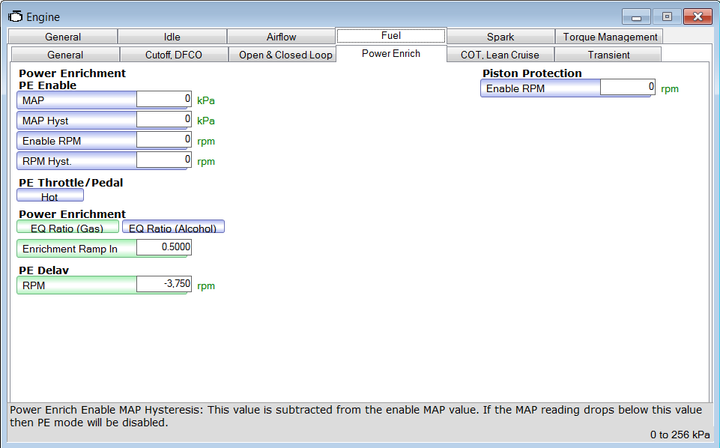Image resolution: width=720 pixels, height=448 pixels.
Task: Open the EQ Ratio (Alcohol) table
Action: pyautogui.click(x=180, y=227)
